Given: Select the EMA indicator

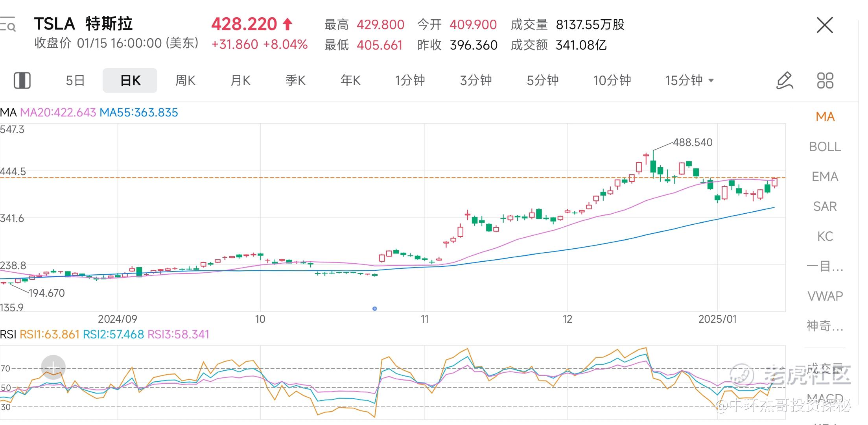Looking at the screenshot, I should (x=825, y=176).
